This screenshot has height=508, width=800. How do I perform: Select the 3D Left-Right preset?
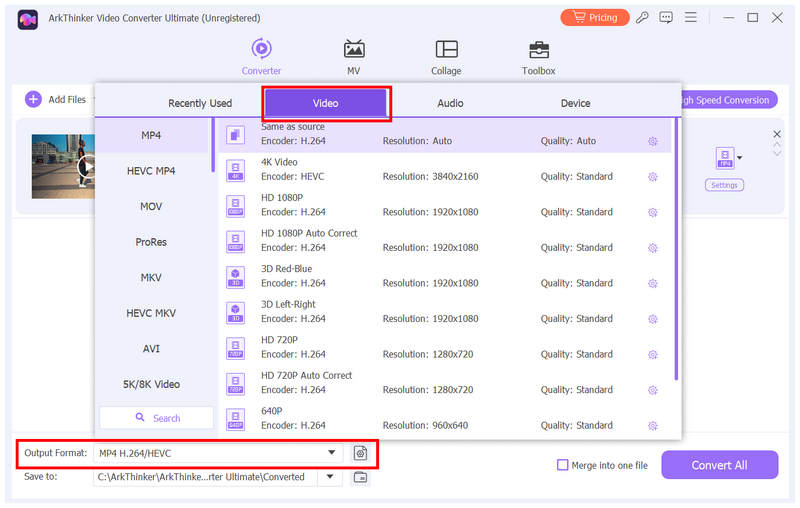(444, 312)
